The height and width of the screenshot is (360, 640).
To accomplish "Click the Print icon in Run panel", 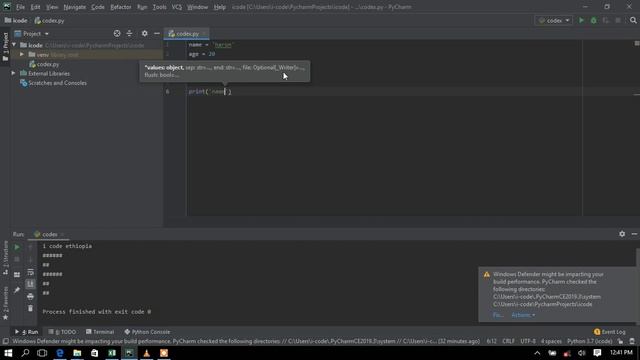I will click(30, 296).
